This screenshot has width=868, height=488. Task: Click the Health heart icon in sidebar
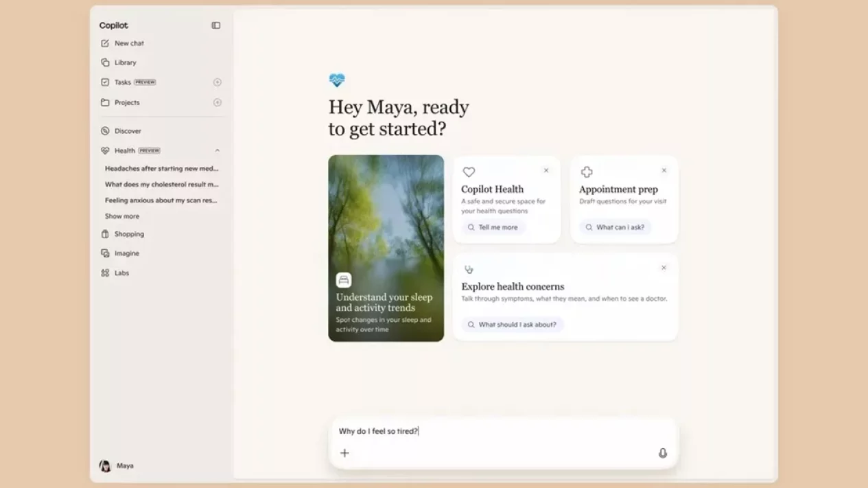pos(105,150)
